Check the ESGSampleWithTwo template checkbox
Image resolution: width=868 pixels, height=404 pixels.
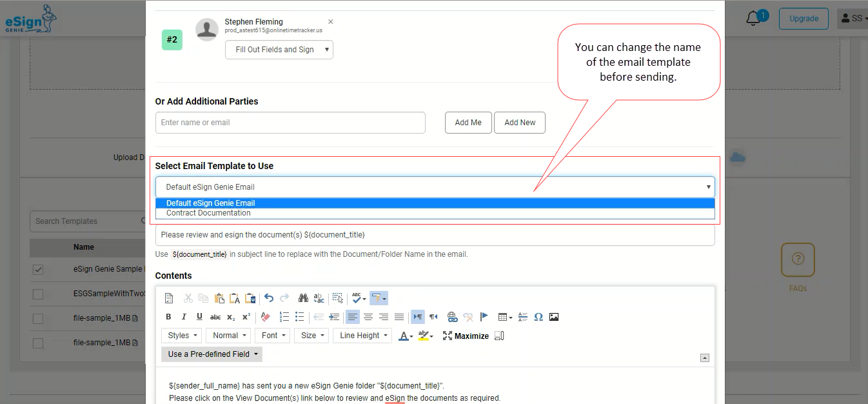click(38, 294)
